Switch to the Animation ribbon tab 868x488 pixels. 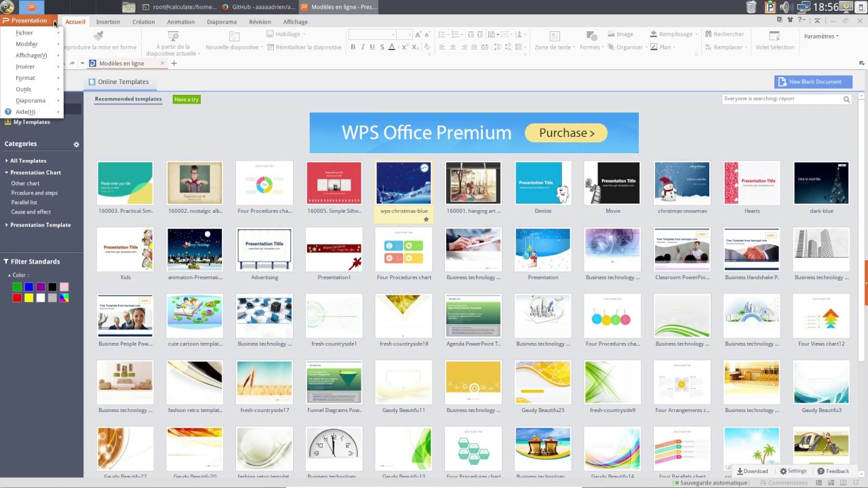[181, 22]
